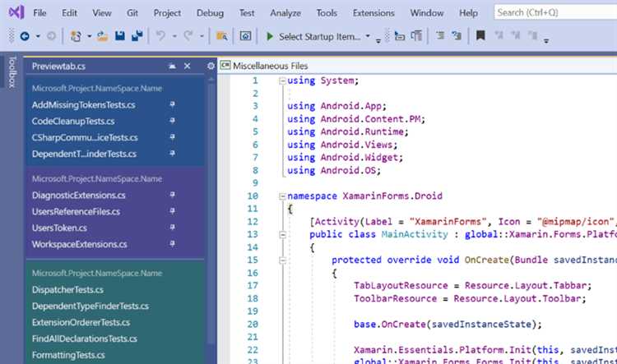This screenshot has width=617, height=364.
Task: Toggle pin for UsersToken.cs
Action: (x=172, y=228)
